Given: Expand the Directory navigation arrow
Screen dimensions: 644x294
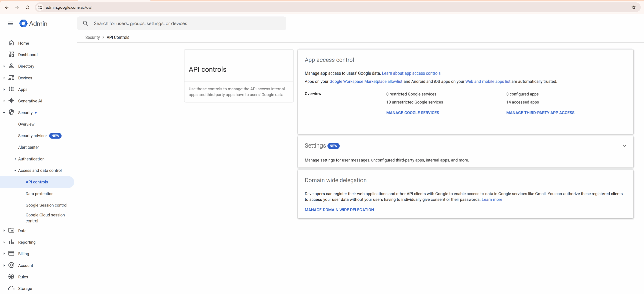Looking at the screenshot, I should [4, 66].
